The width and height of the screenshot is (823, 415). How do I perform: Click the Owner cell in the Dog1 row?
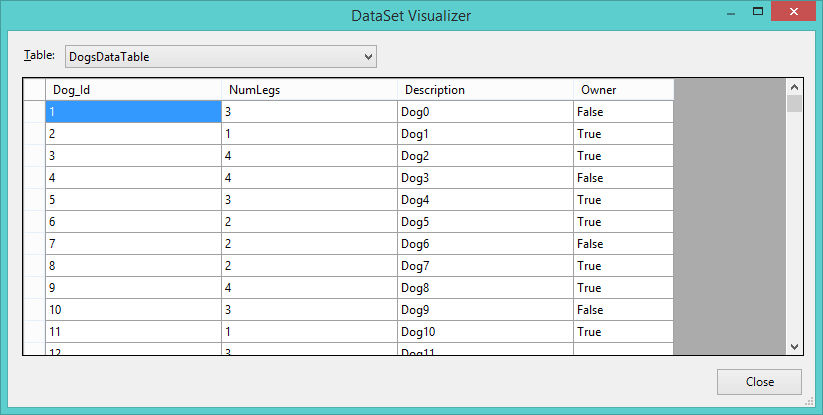click(x=623, y=134)
